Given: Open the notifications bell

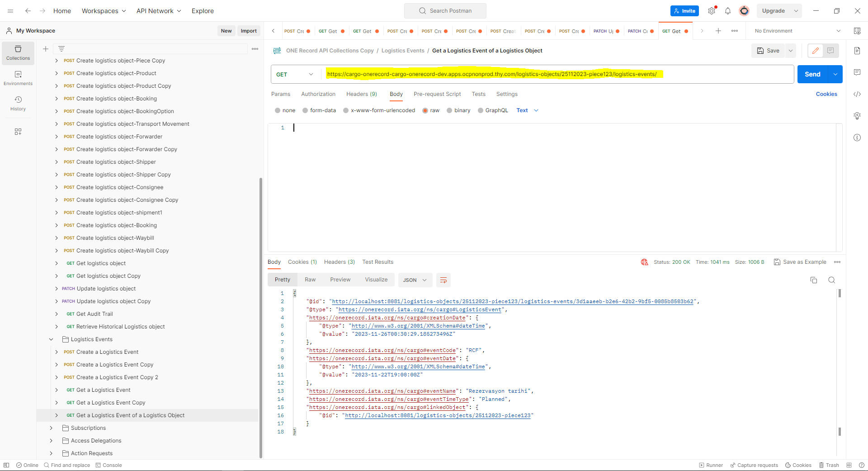Looking at the screenshot, I should [x=728, y=11].
